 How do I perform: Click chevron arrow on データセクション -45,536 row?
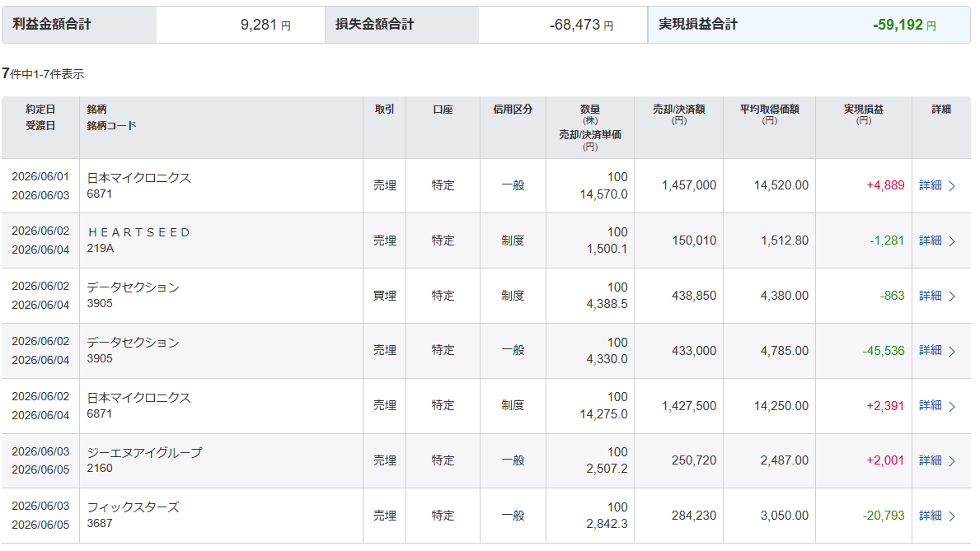coord(952,351)
